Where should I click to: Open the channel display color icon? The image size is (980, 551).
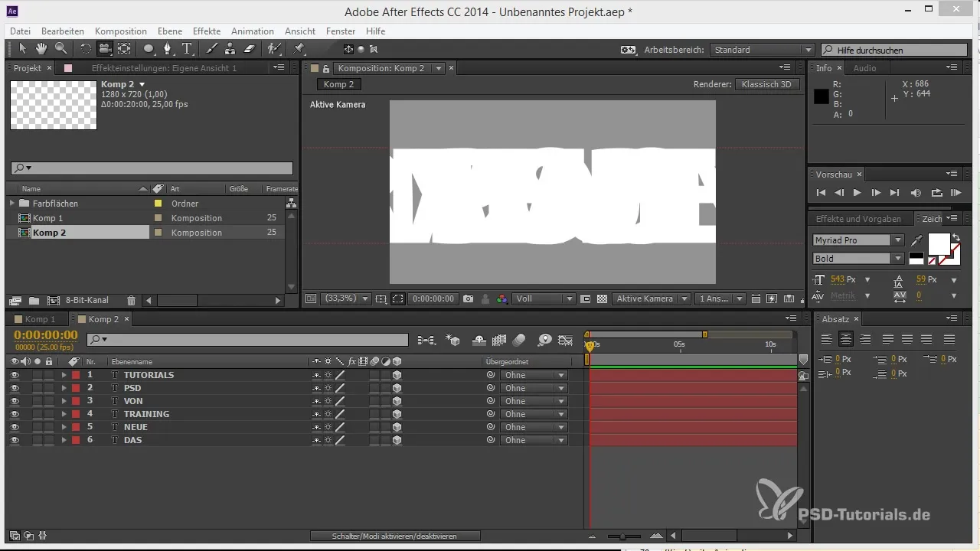click(x=502, y=298)
